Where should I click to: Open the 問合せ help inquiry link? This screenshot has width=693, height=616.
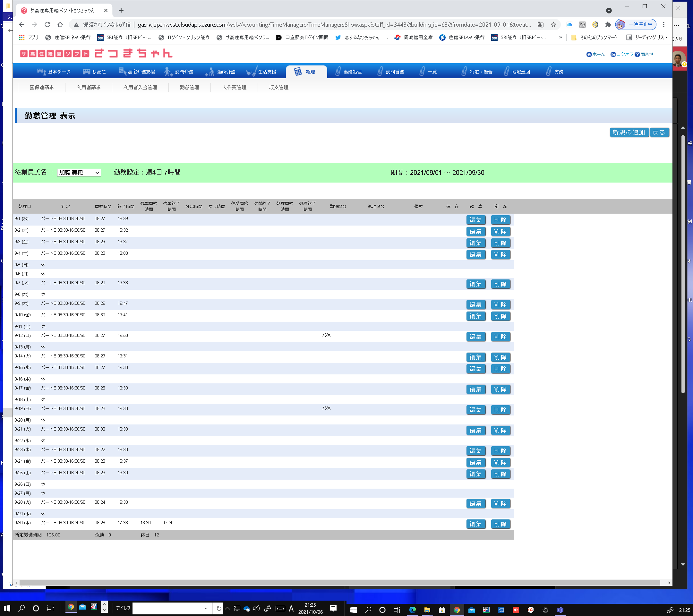[x=644, y=54]
